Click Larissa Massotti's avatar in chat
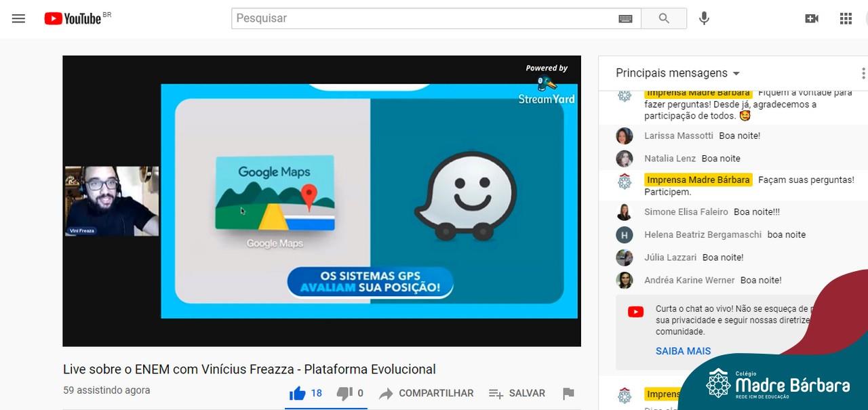Viewport: 868px width, 410px height. point(624,136)
